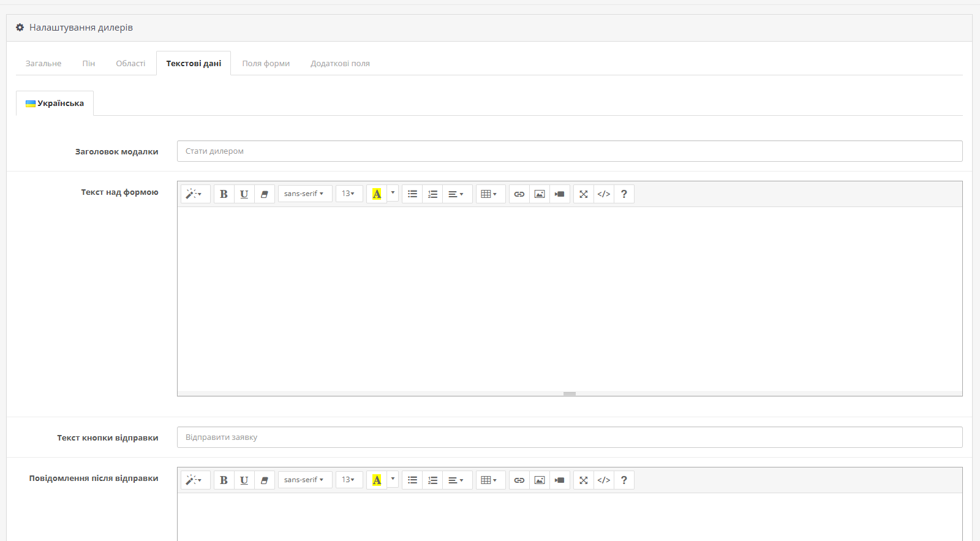980x541 pixels.
Task: Open help in 'Текст над формою' editor
Action: (624, 194)
